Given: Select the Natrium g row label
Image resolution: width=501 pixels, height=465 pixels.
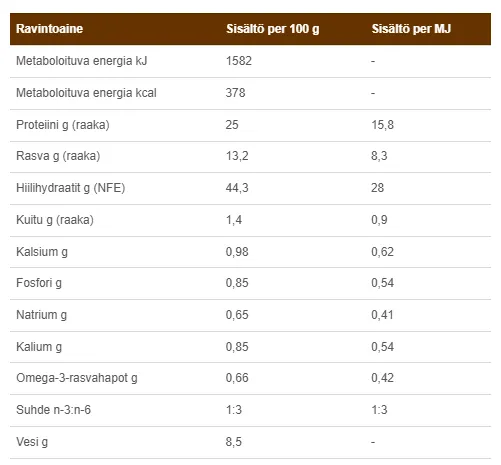Looking at the screenshot, I should click(41, 315).
